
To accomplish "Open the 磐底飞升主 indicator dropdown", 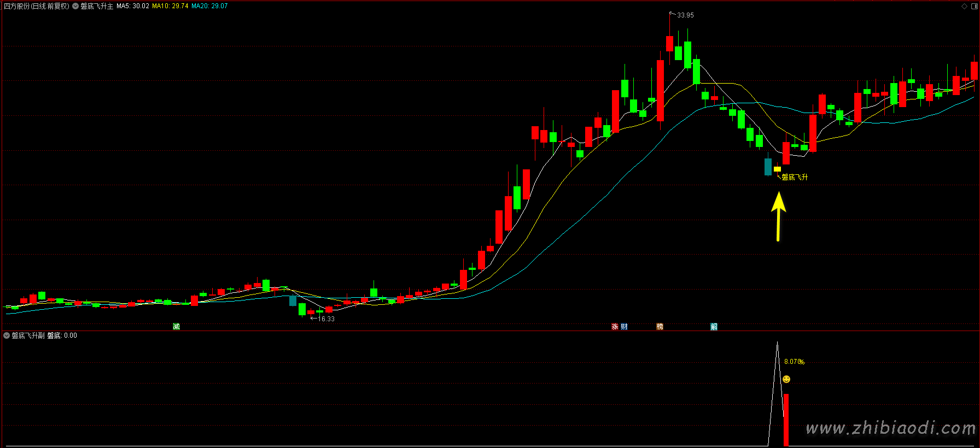I will 75,6.
